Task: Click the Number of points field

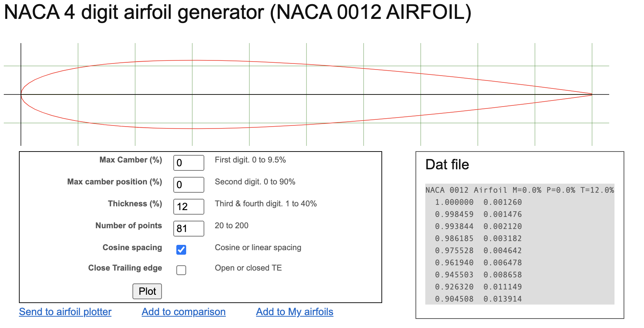Action: (188, 229)
